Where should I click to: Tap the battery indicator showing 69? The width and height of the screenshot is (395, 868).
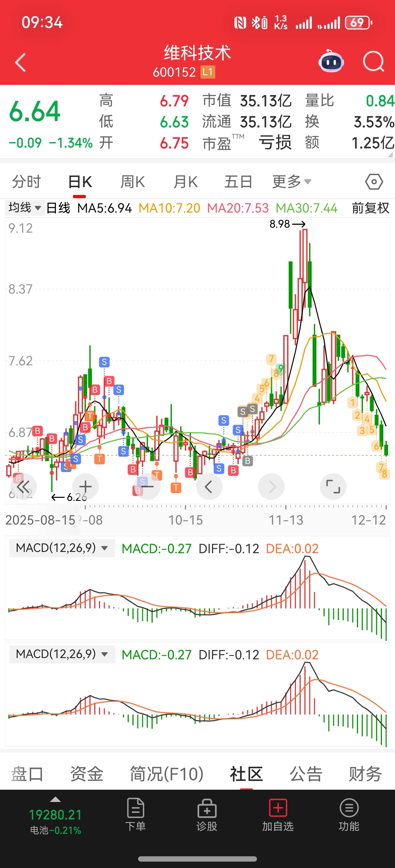(359, 23)
